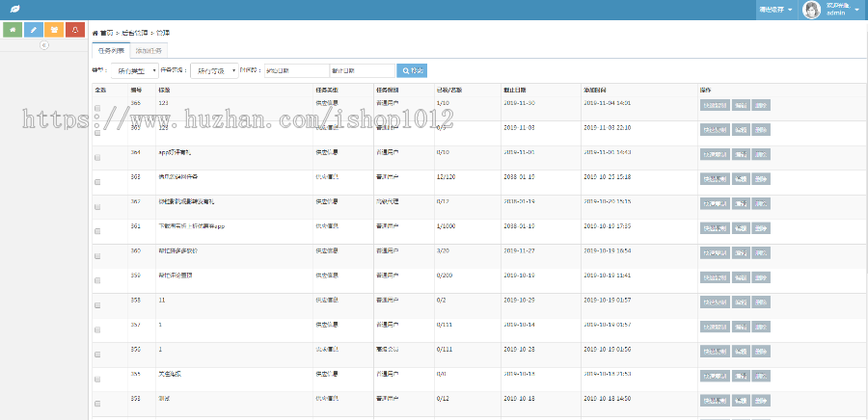The image size is (868, 420).
Task: Tick the checkbox for row 363
Action: (97, 182)
